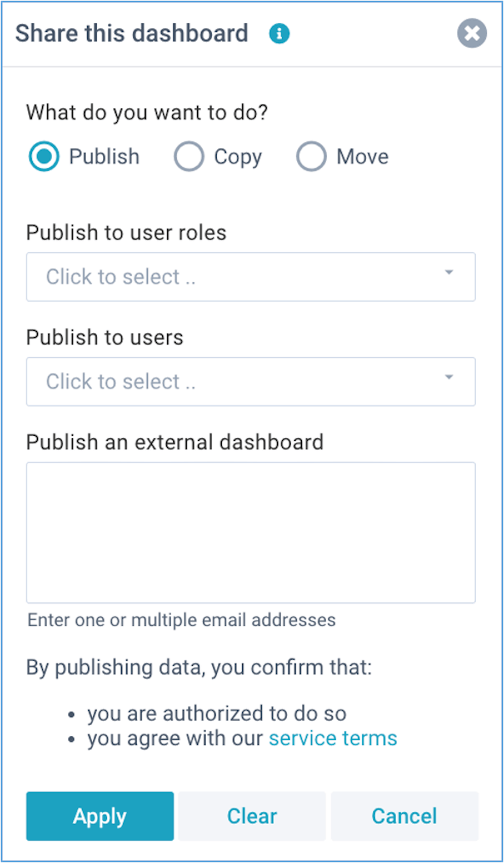Choose the Copy radio option
The height and width of the screenshot is (863, 504).
click(x=189, y=156)
